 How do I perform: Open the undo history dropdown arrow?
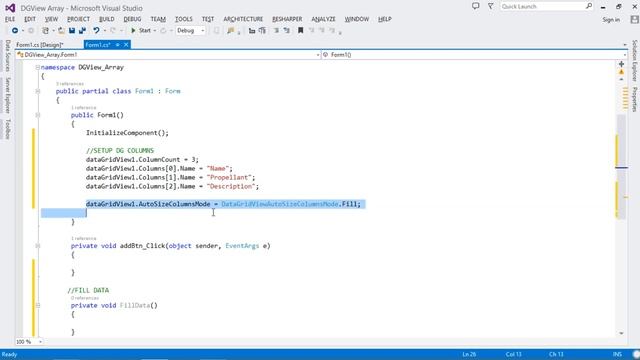(105, 31)
